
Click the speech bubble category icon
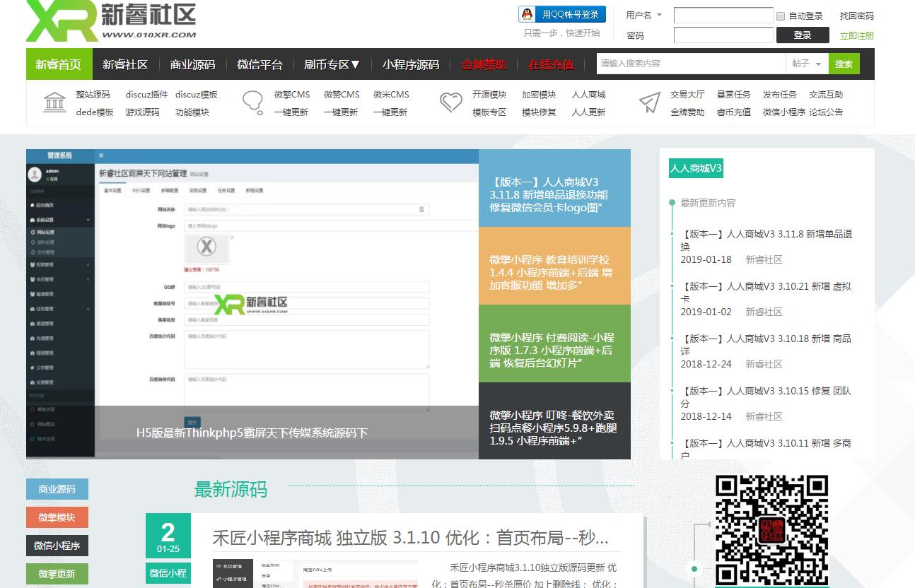coord(253,102)
